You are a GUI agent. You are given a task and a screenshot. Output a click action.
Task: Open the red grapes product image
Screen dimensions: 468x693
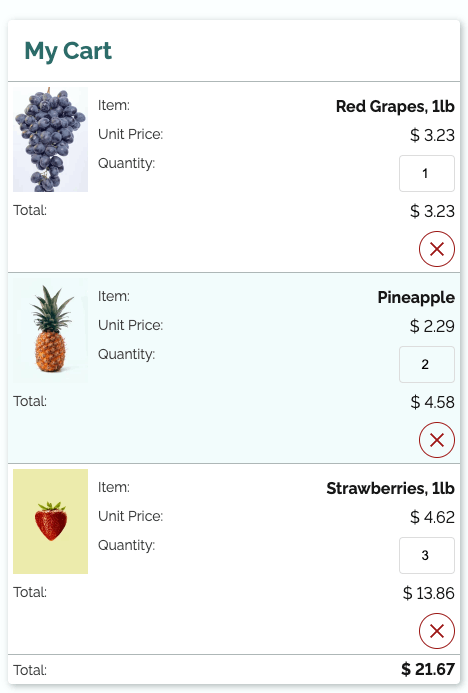coord(50,139)
